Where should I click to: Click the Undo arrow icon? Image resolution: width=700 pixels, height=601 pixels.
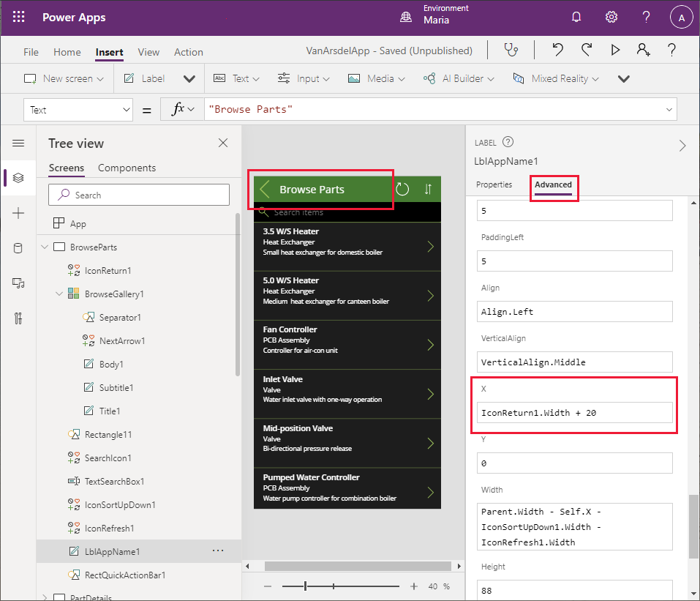pyautogui.click(x=558, y=51)
